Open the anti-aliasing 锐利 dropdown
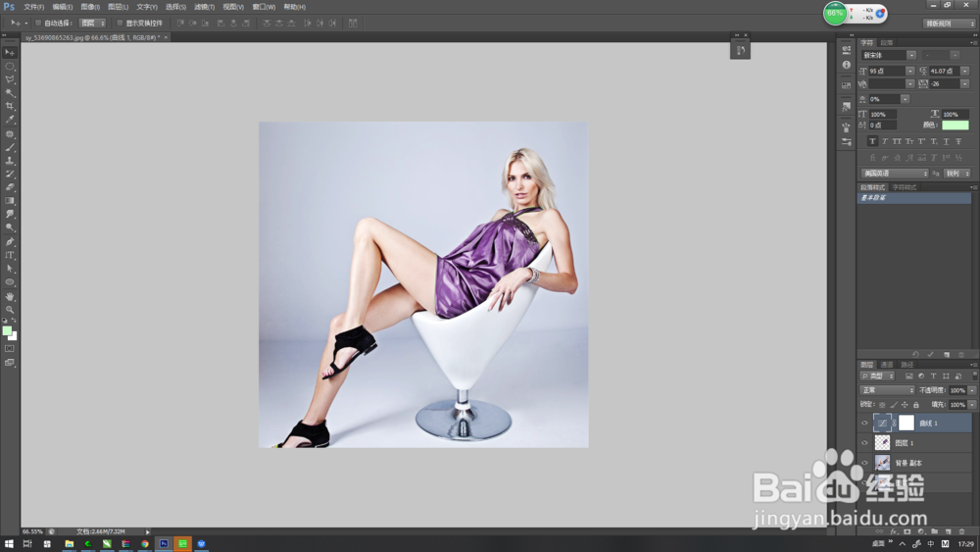 click(957, 174)
